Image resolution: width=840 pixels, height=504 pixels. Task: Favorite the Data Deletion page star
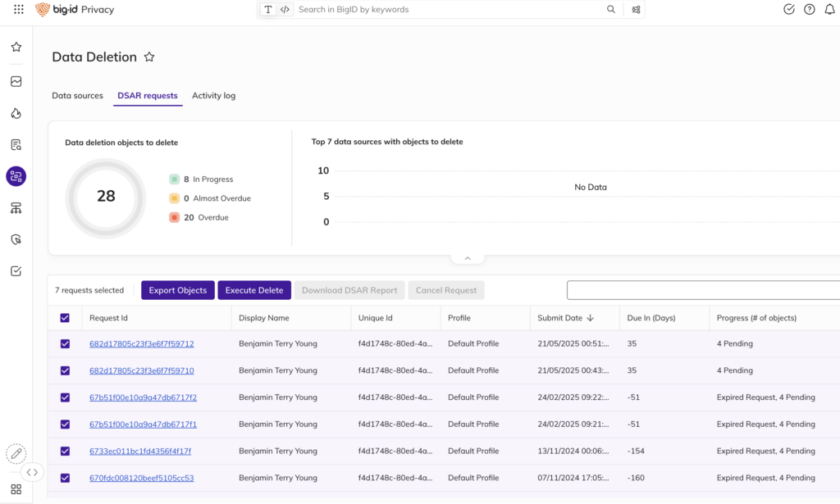point(149,57)
